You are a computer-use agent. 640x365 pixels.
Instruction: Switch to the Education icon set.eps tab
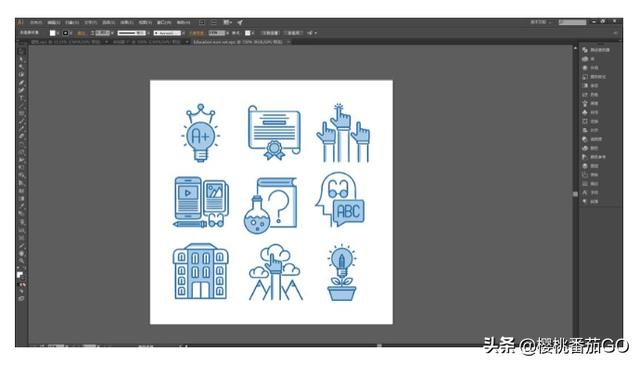point(238,42)
